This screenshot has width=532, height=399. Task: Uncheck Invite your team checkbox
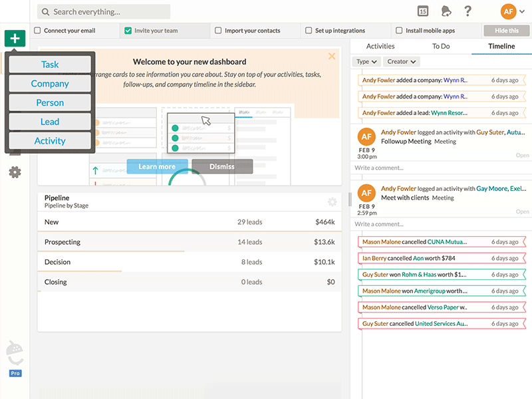pyautogui.click(x=128, y=31)
